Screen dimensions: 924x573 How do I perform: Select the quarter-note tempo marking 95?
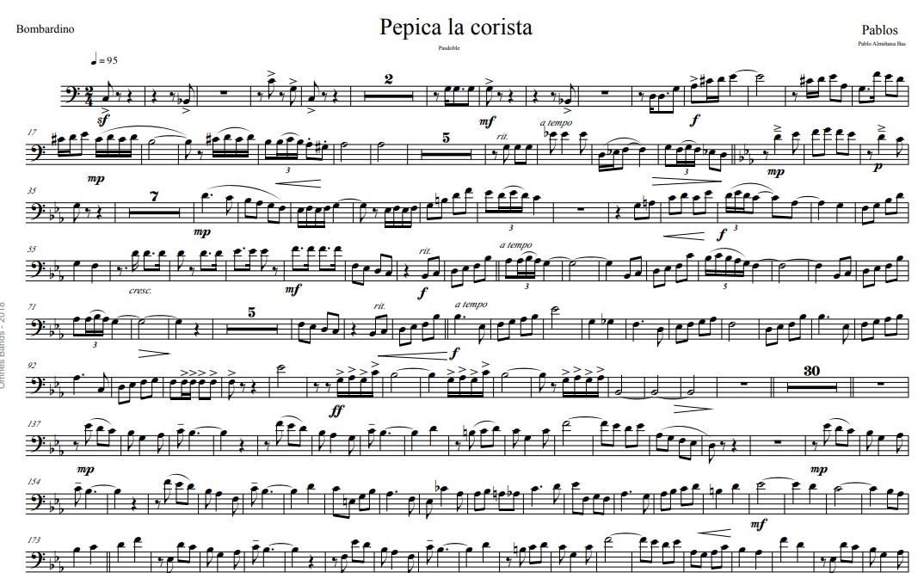(104, 59)
